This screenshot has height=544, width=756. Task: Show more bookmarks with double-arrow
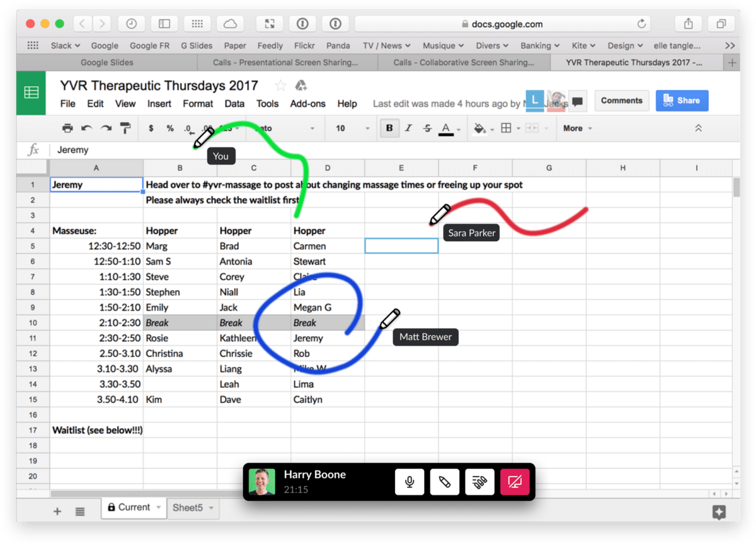pyautogui.click(x=730, y=45)
